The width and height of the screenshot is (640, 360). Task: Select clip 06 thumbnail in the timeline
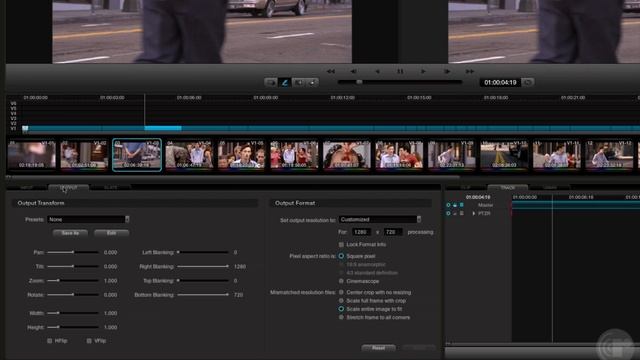(294, 155)
